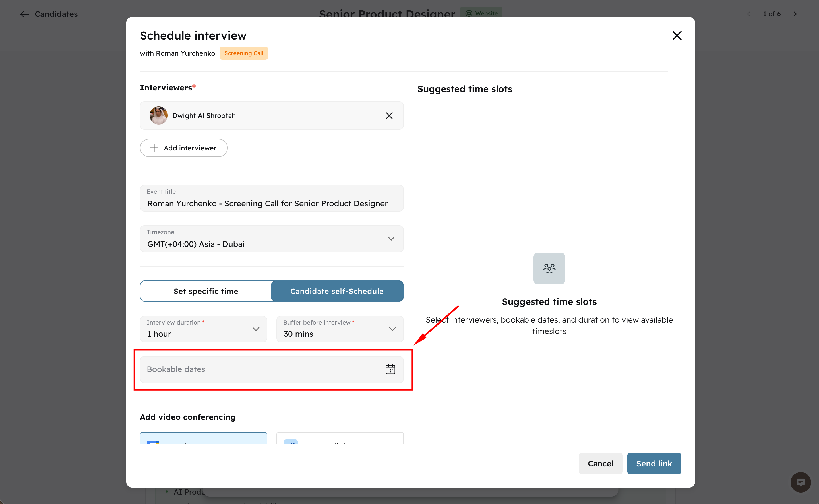Click the 'Add video conferencing' heading
Screen dimensions: 819x504
click(188, 417)
